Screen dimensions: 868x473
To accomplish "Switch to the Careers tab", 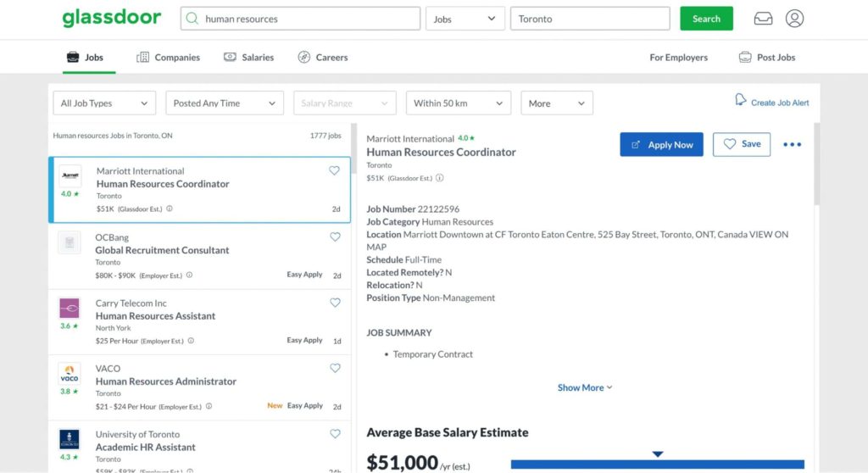I will (x=323, y=57).
